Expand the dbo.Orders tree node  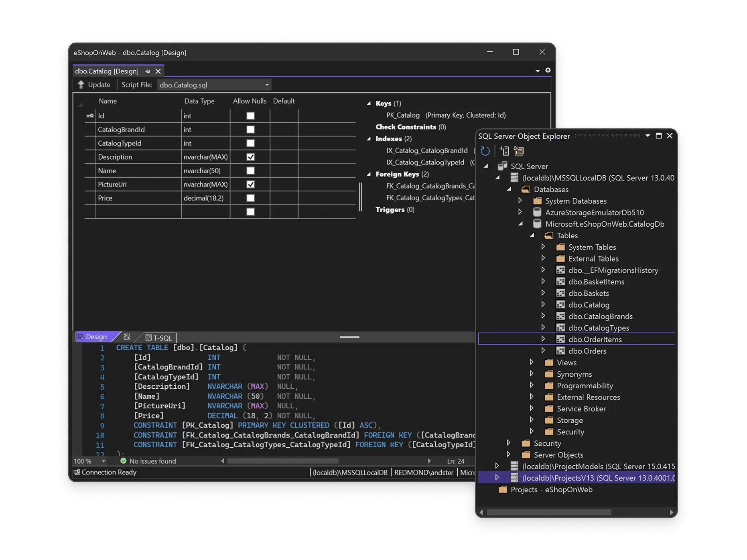[543, 351]
